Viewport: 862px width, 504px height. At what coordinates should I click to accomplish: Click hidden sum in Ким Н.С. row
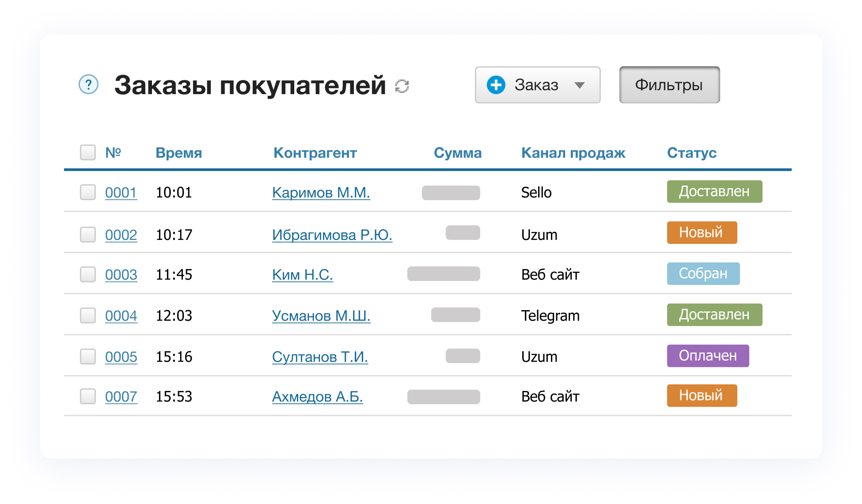click(x=444, y=273)
